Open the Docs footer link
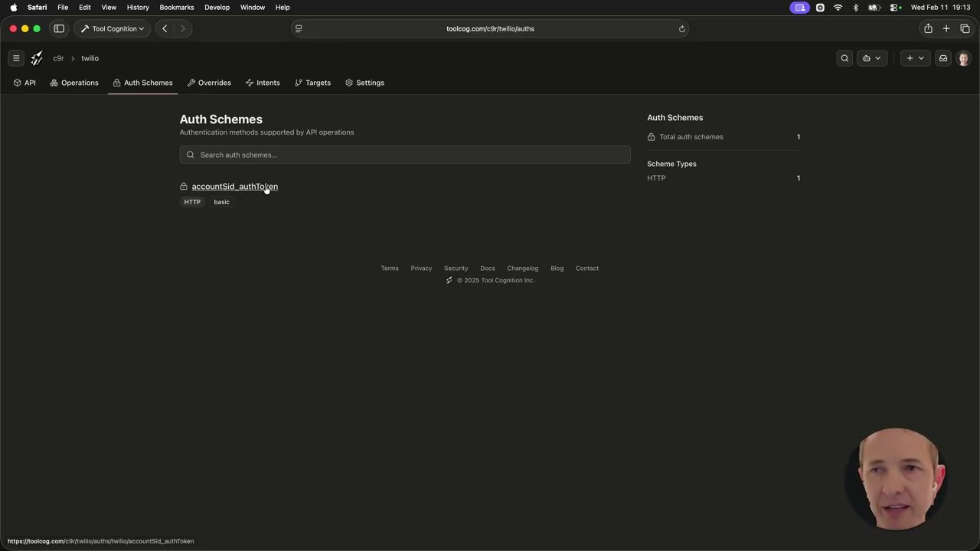The height and width of the screenshot is (551, 980). [488, 269]
